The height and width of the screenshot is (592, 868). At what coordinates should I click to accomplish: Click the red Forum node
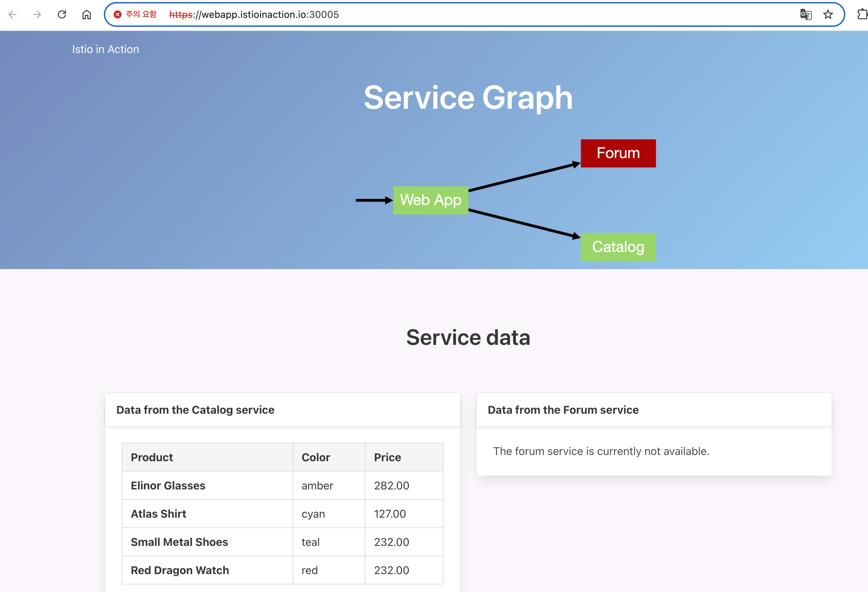(618, 153)
